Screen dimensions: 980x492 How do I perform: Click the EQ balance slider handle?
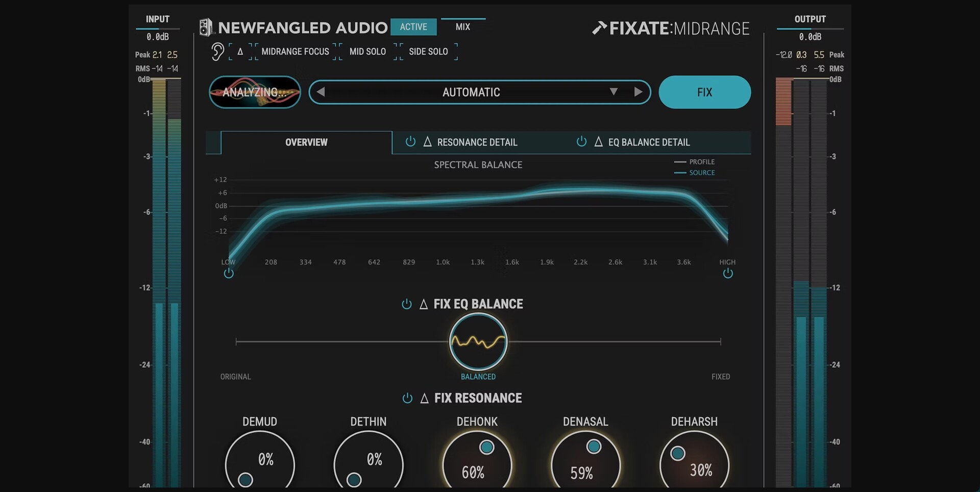click(x=478, y=341)
